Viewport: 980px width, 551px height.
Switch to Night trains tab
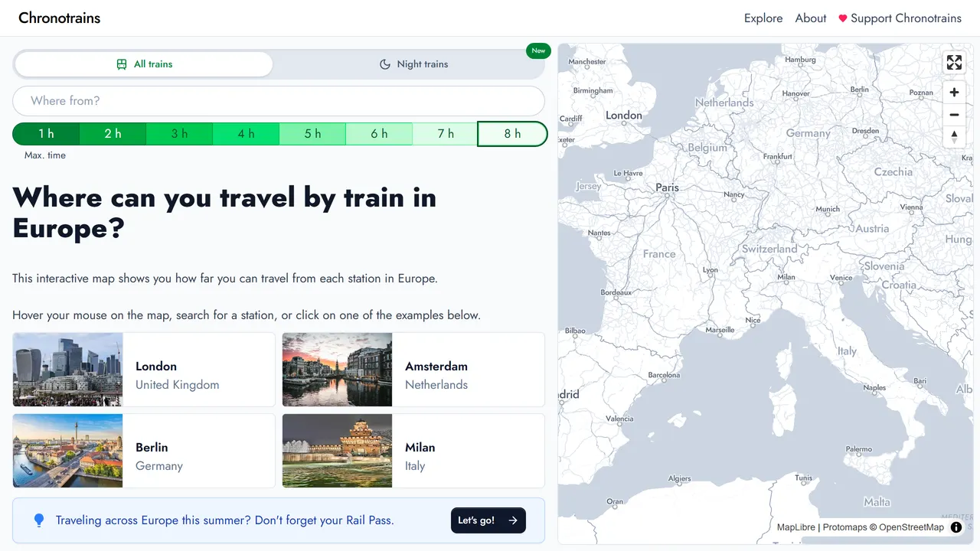414,64
